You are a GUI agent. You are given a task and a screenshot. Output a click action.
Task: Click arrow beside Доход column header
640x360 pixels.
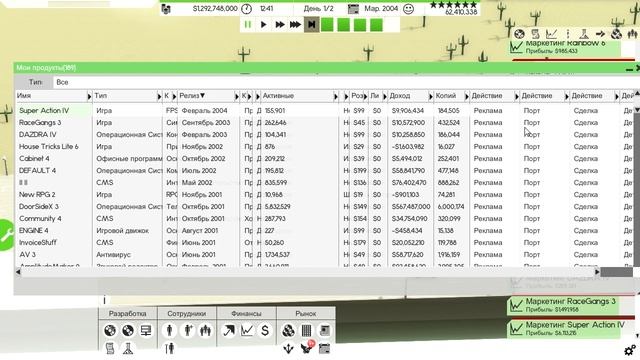(x=431, y=96)
